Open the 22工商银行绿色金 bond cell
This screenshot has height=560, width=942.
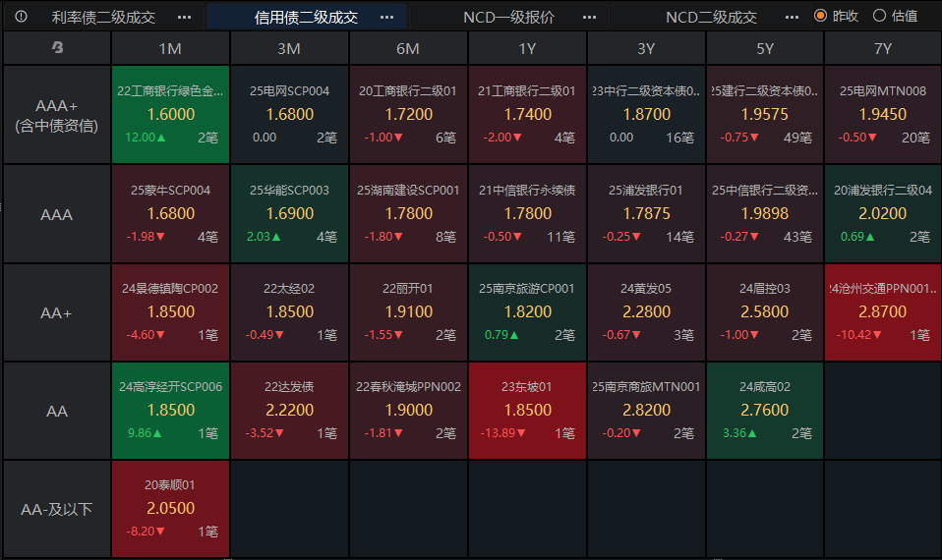(171, 115)
